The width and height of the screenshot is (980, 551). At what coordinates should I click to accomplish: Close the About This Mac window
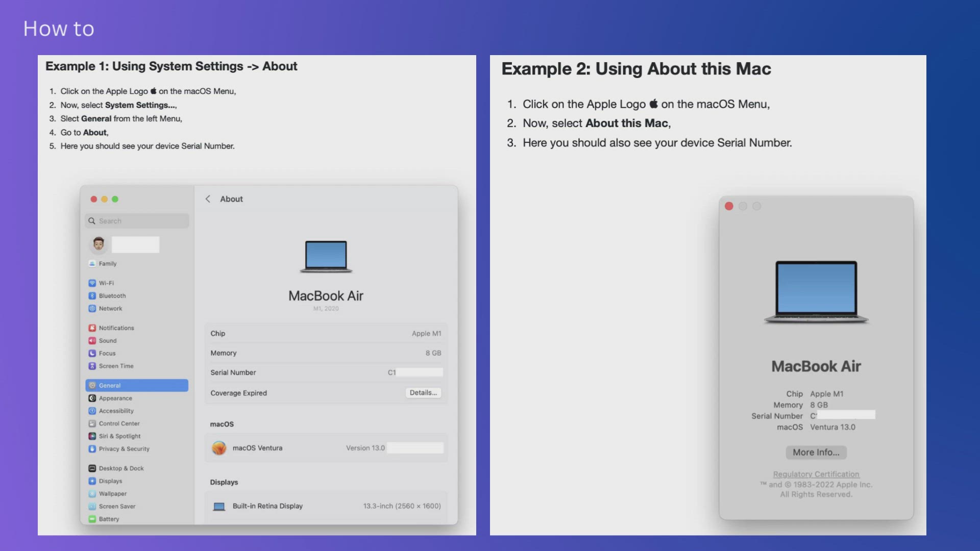coord(729,206)
